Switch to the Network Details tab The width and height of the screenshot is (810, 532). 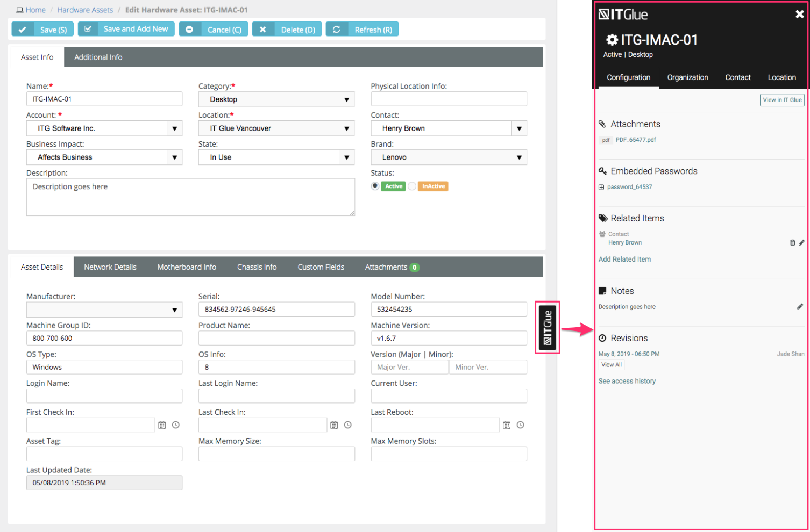click(x=110, y=267)
